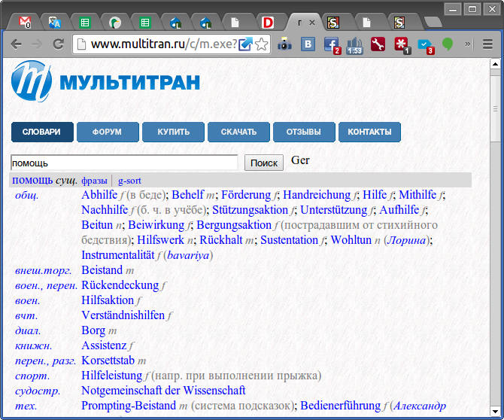Open the Verständnishilfen translation

123,315
